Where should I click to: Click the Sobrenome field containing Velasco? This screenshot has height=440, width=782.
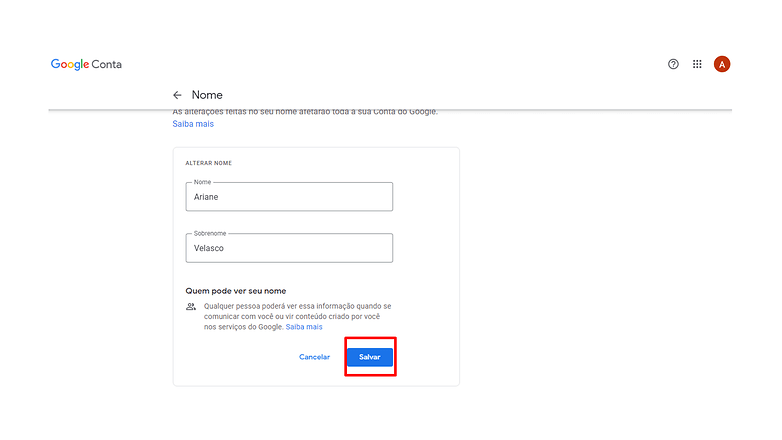(x=289, y=248)
